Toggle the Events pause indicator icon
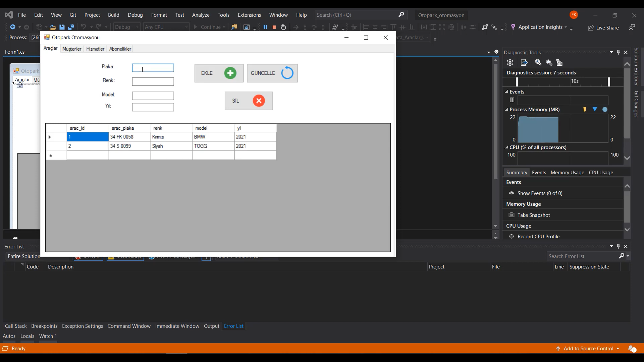644x362 pixels. pos(512,100)
